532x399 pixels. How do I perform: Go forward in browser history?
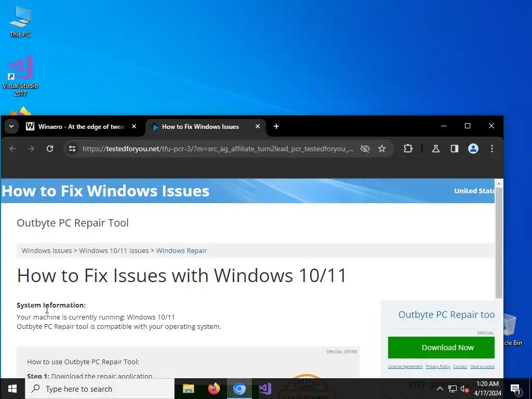click(x=31, y=149)
